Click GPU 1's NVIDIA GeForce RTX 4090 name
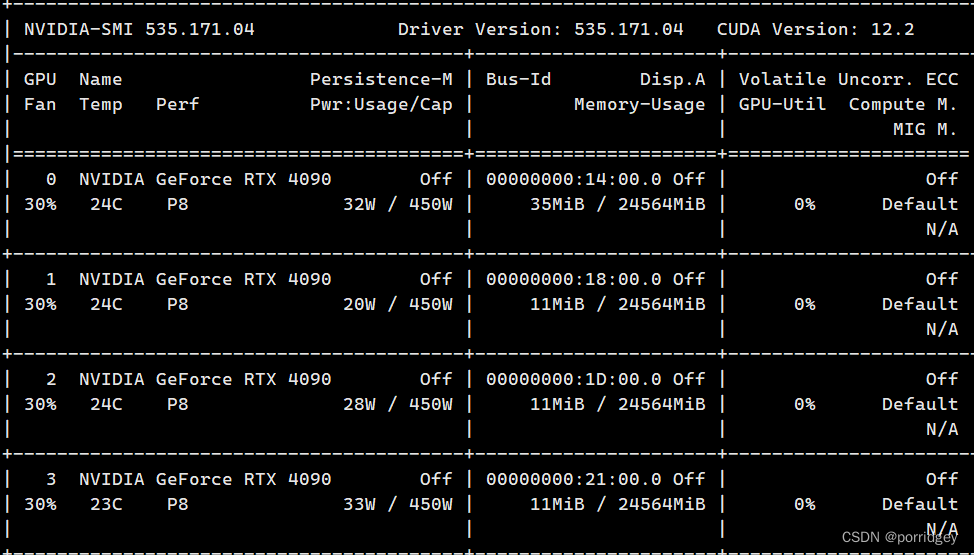Viewport: 974px width, 555px height. pos(205,280)
